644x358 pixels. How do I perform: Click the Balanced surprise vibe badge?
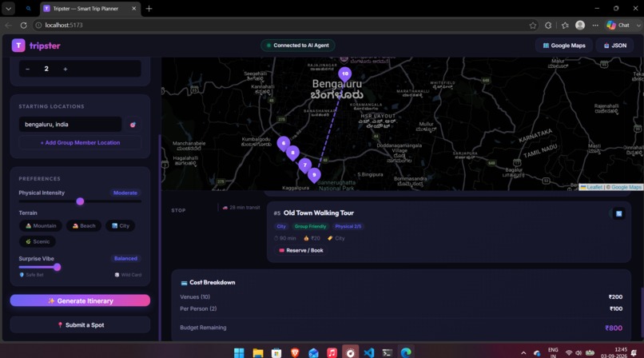point(125,259)
